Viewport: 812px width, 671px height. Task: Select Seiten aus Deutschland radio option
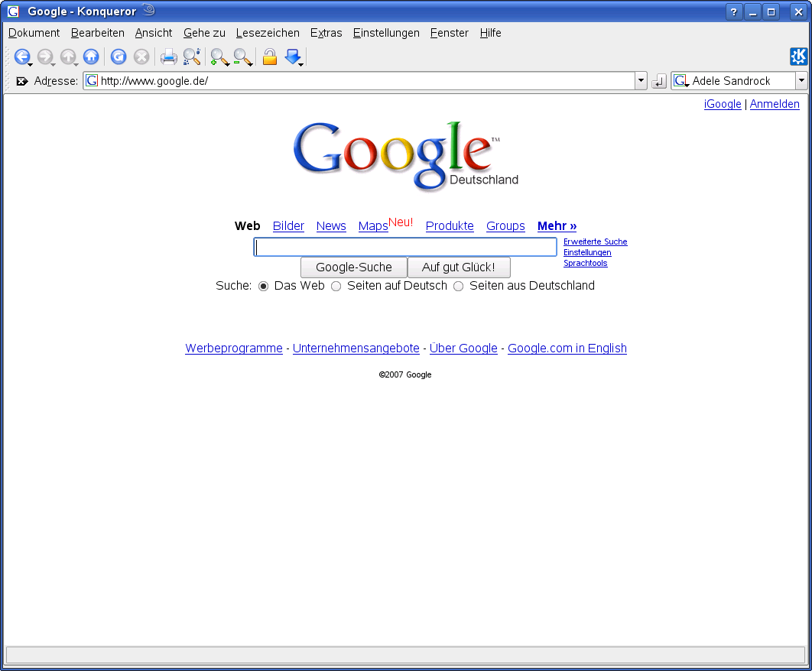click(x=458, y=287)
